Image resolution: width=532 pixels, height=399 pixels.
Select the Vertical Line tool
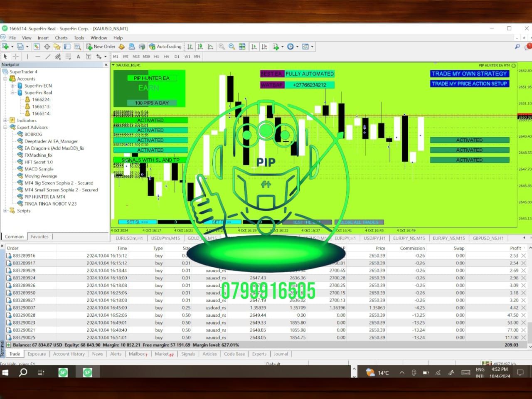(x=27, y=57)
